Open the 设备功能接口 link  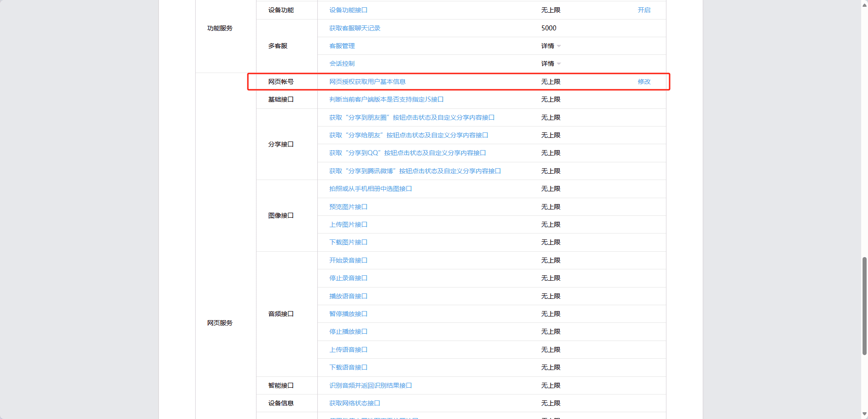click(348, 10)
